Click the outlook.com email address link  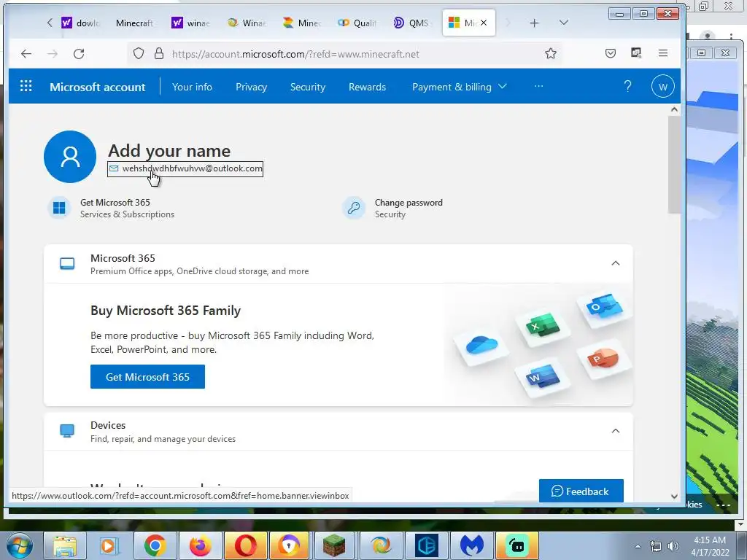click(x=185, y=168)
